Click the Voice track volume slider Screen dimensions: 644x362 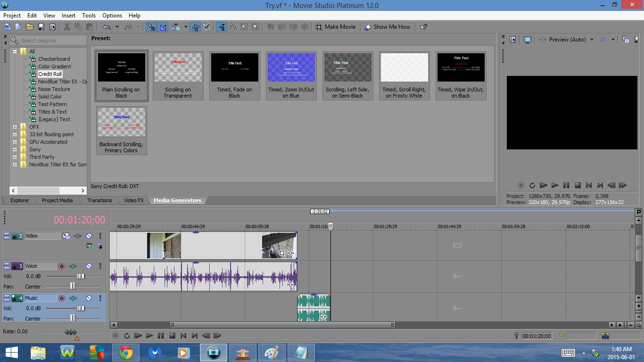(81, 277)
